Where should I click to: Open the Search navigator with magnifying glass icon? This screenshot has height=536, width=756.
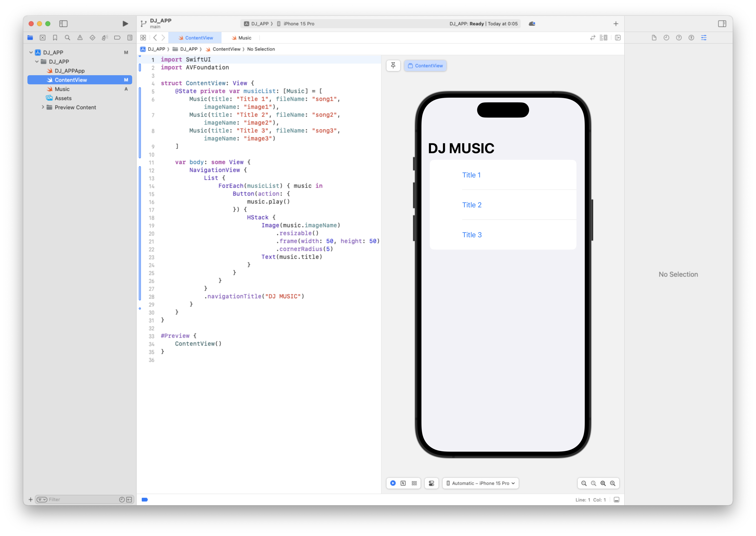[67, 38]
